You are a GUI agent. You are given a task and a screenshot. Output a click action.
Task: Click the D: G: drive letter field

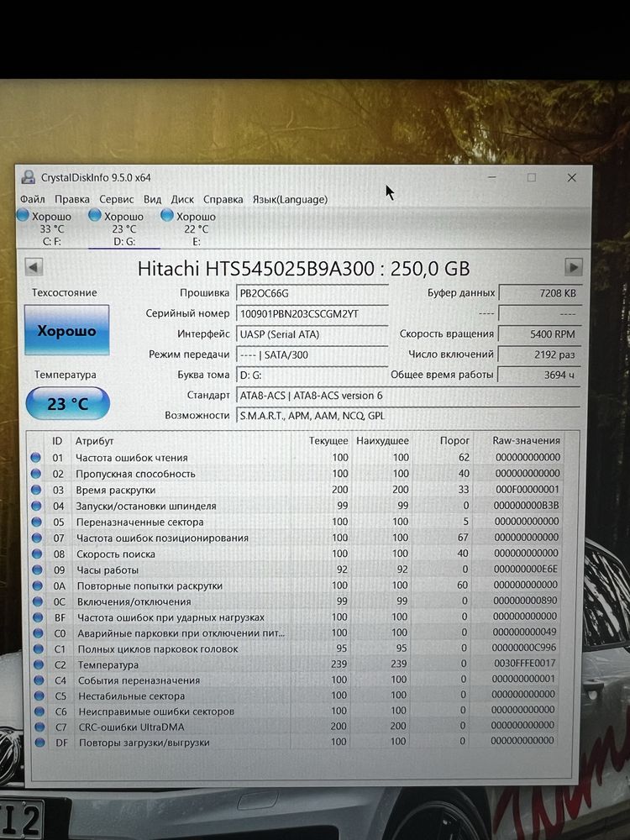312,375
